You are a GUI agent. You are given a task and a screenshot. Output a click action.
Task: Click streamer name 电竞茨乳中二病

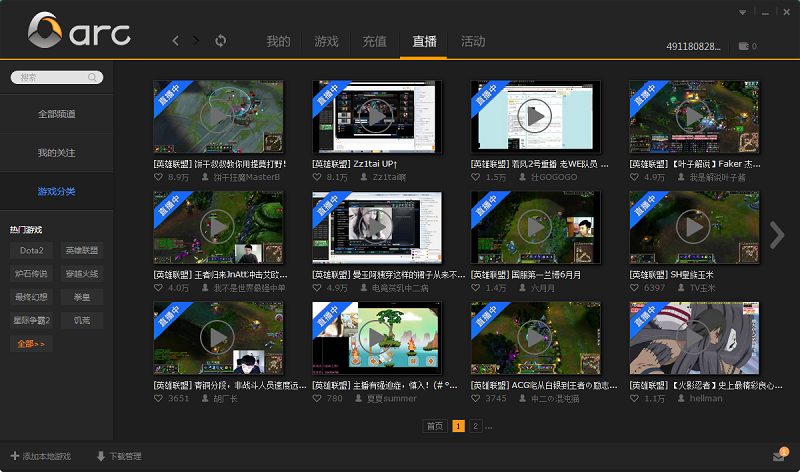coord(400,288)
